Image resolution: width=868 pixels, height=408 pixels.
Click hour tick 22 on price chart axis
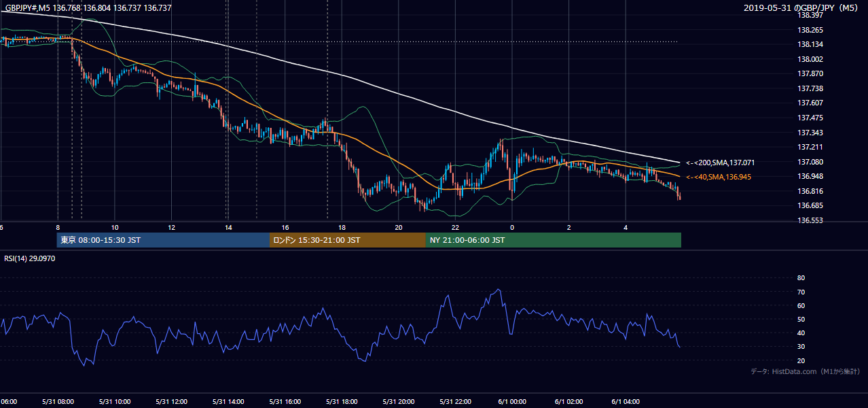tap(456, 227)
